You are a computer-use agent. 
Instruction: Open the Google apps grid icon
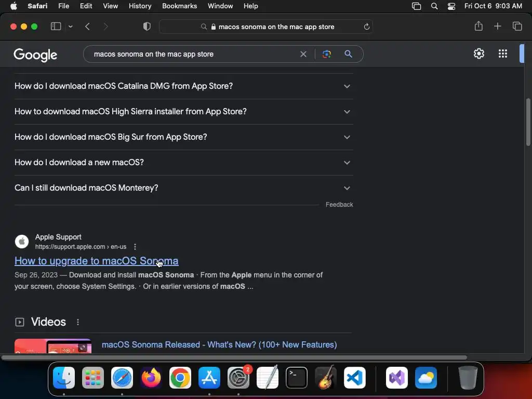(x=503, y=54)
